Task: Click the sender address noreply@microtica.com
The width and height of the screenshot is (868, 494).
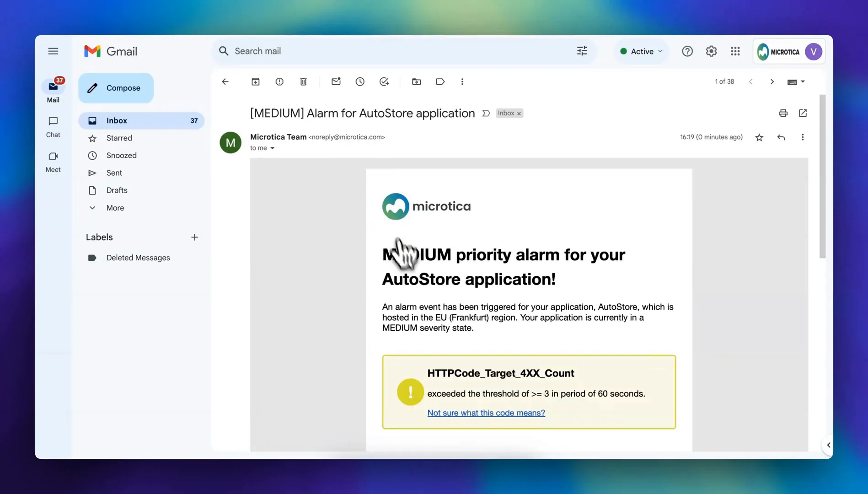Action: [347, 137]
